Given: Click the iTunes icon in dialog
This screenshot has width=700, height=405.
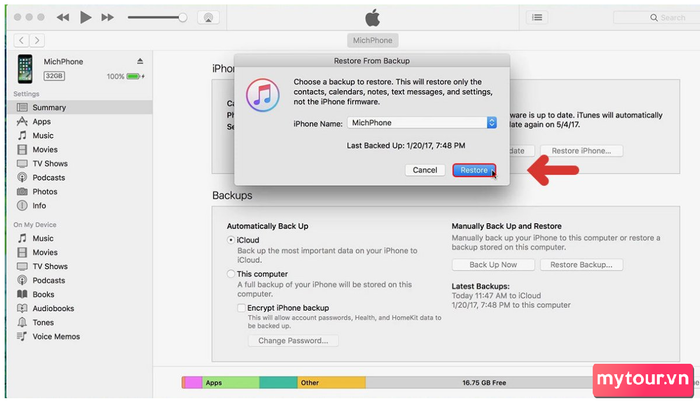Looking at the screenshot, I should 263,95.
